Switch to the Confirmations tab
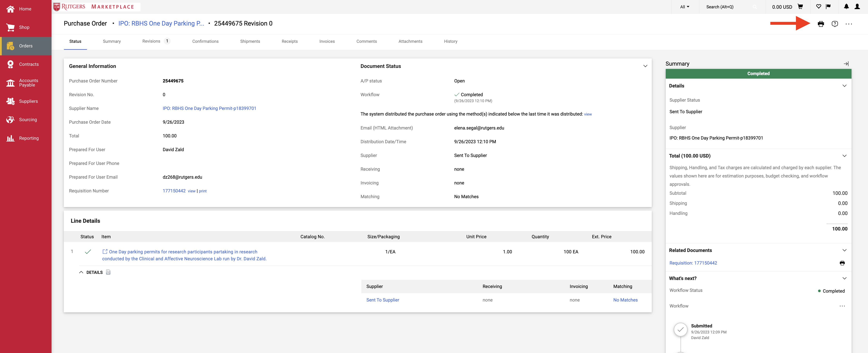Screen dimensions: 868x353 (205, 41)
